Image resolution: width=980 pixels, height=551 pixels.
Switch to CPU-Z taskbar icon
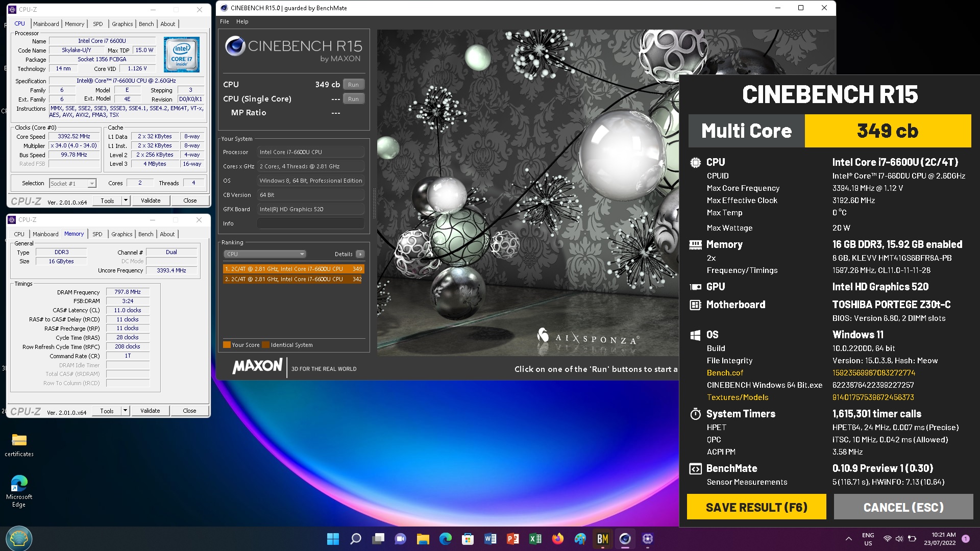click(x=648, y=539)
